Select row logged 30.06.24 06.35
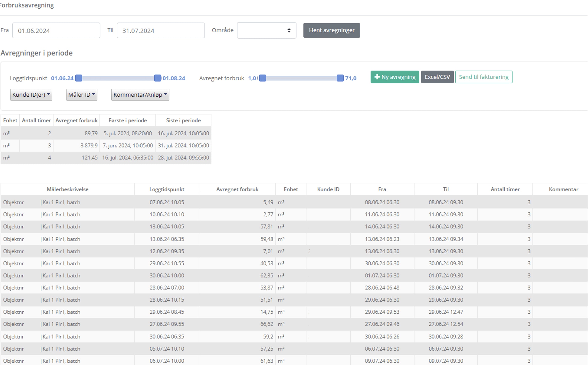This screenshot has height=365, width=588. tap(294, 337)
